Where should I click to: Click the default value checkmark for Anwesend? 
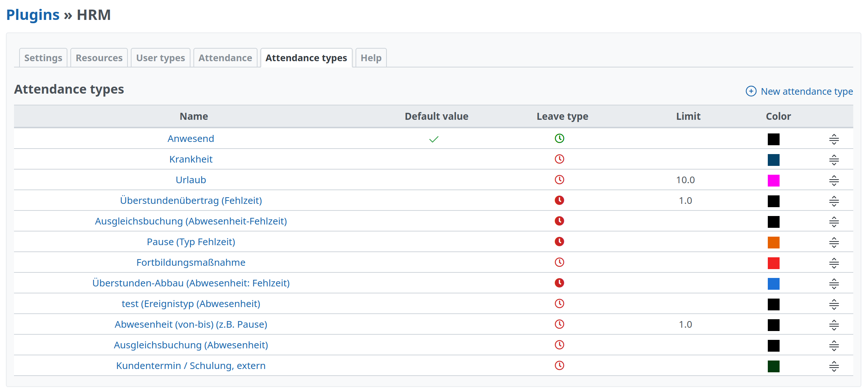pos(434,139)
